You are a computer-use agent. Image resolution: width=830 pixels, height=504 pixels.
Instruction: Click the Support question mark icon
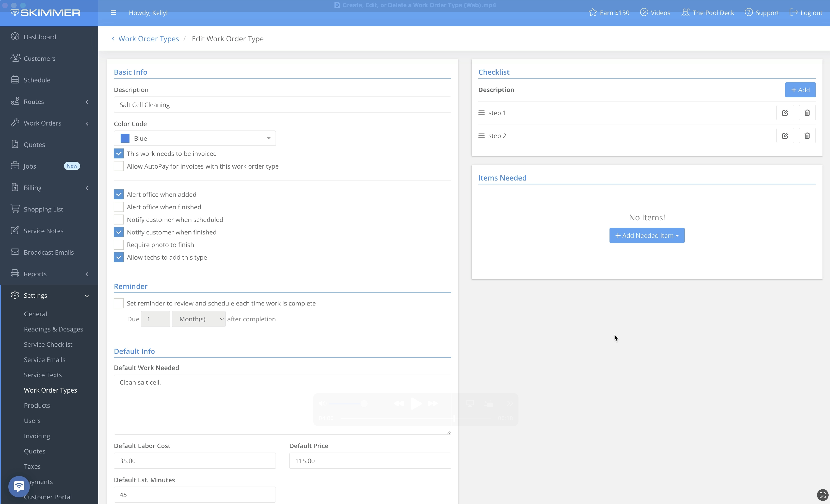[x=748, y=12]
